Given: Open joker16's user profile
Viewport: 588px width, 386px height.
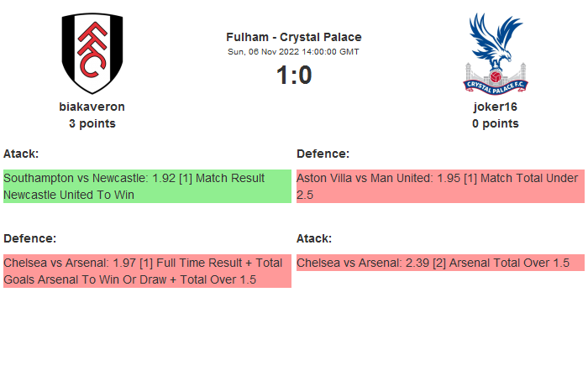Looking at the screenshot, I should [x=495, y=107].
